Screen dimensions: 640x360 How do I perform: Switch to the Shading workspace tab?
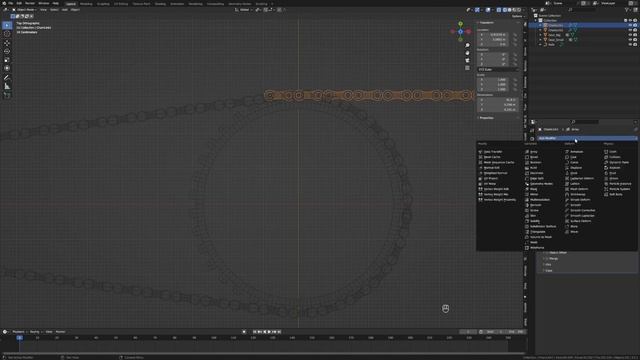pos(160,4)
